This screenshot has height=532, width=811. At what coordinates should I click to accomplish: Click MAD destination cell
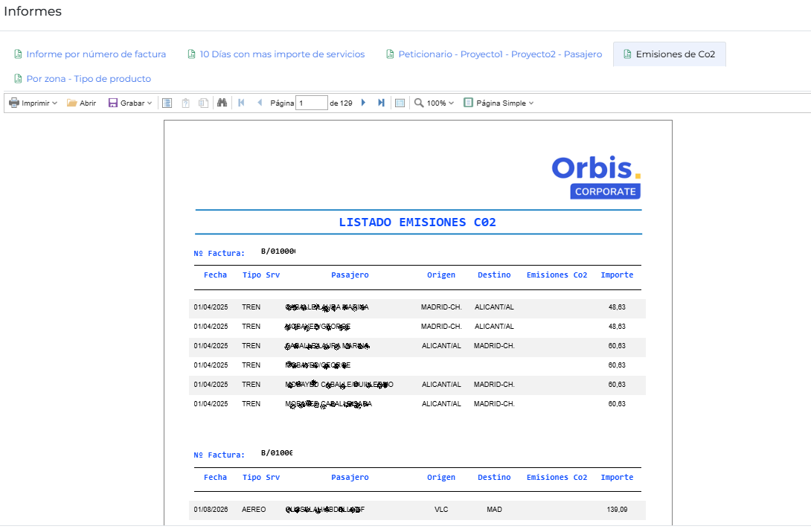[x=495, y=510]
